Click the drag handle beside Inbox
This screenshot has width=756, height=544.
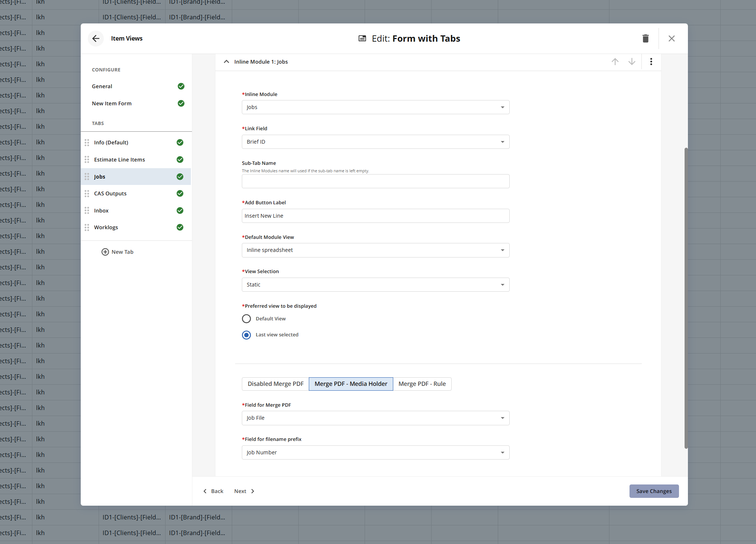(x=87, y=211)
